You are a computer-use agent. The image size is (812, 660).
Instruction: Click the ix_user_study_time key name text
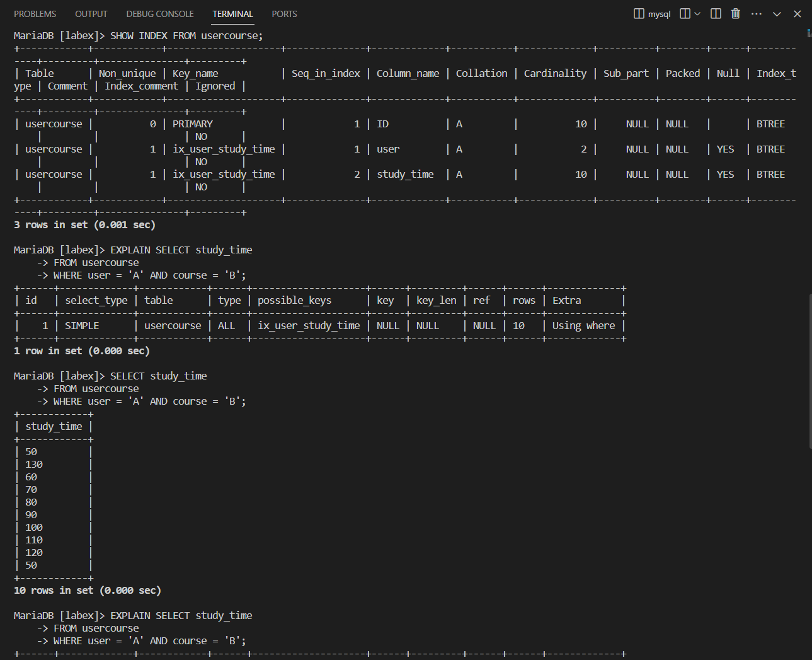tap(223, 149)
